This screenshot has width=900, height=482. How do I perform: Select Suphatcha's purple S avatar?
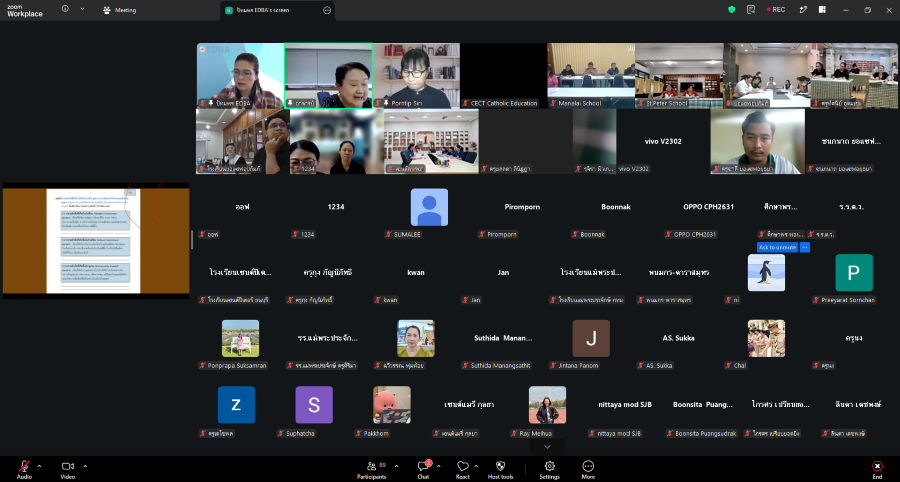pyautogui.click(x=314, y=405)
